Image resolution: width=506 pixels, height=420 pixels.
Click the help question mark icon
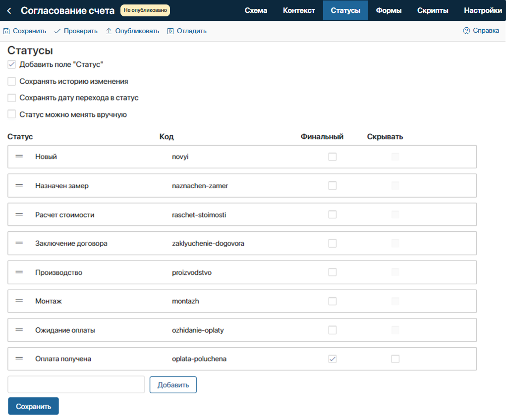coord(466,31)
